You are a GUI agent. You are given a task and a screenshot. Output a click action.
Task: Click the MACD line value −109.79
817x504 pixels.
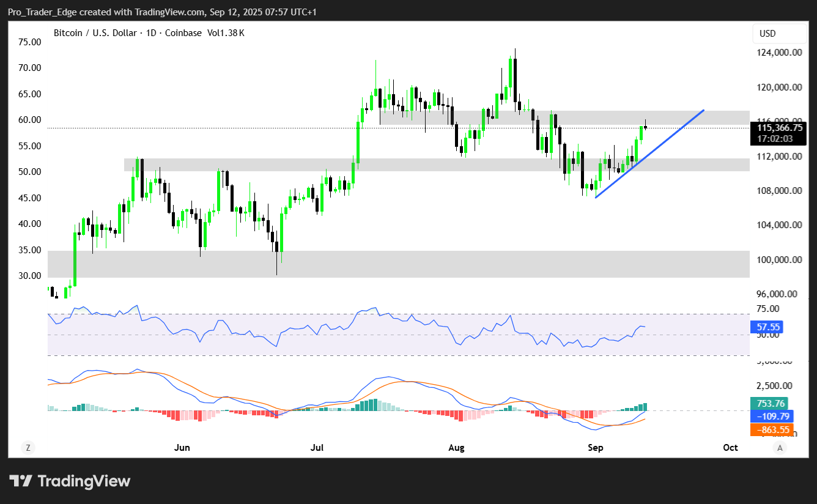(x=773, y=417)
